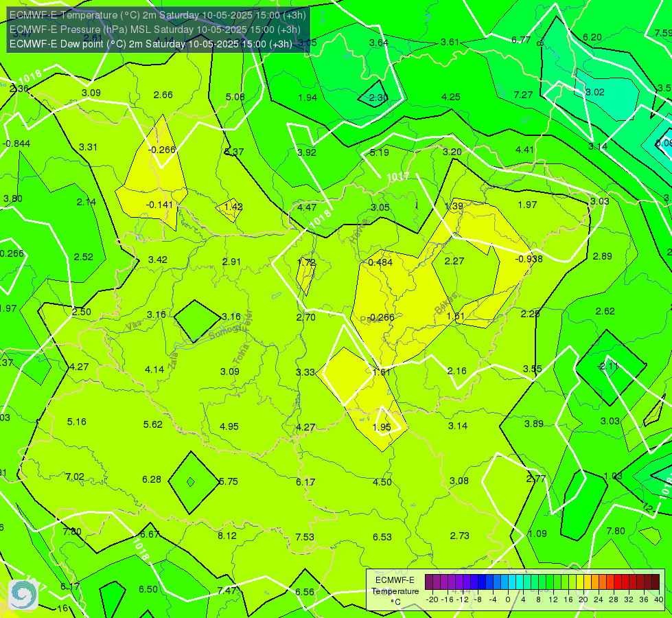This screenshot has height=618, width=672.
Task: Select the ECMWF-E Pressure MSL layer label
Action: pos(154,29)
